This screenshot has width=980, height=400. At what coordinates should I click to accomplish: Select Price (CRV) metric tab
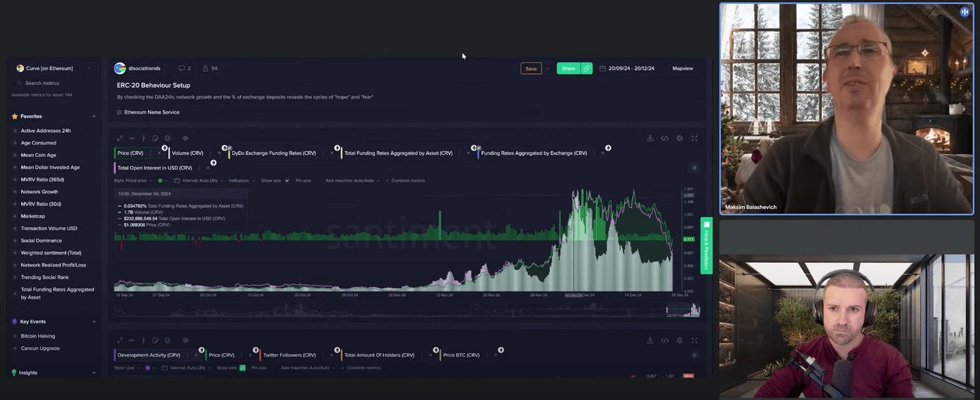point(131,153)
